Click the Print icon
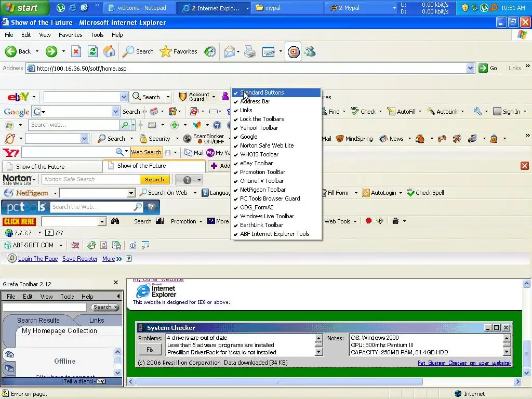This screenshot has width=532, height=399. [x=250, y=51]
